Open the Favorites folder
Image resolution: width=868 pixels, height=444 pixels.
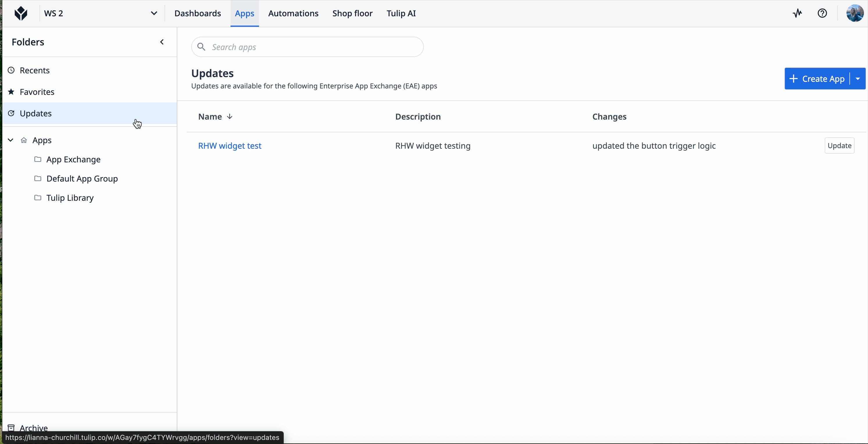90,92
